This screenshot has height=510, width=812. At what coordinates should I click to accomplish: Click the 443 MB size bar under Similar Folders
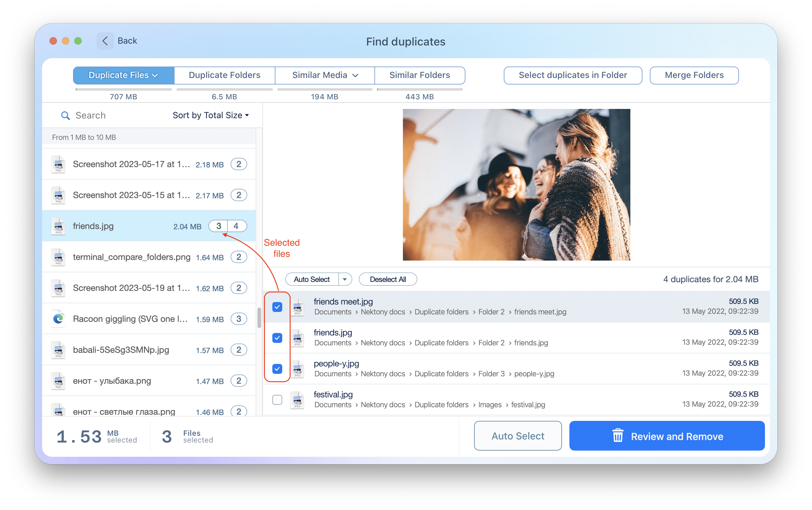(x=420, y=89)
